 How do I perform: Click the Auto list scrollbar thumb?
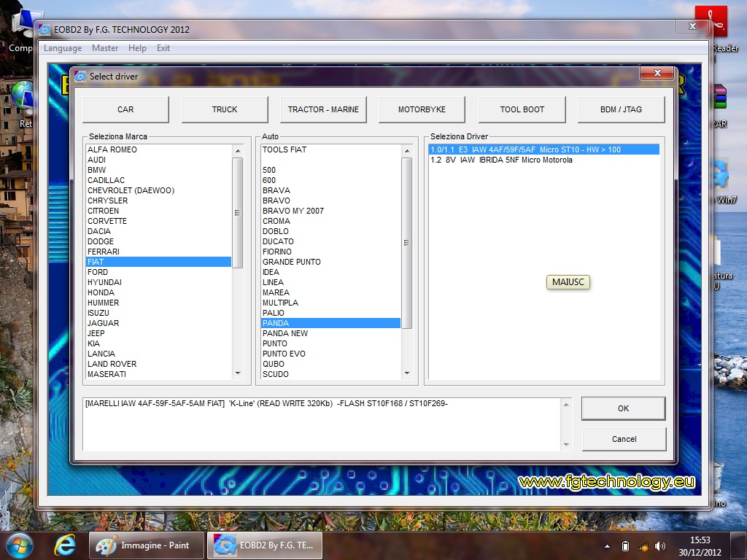point(407,243)
